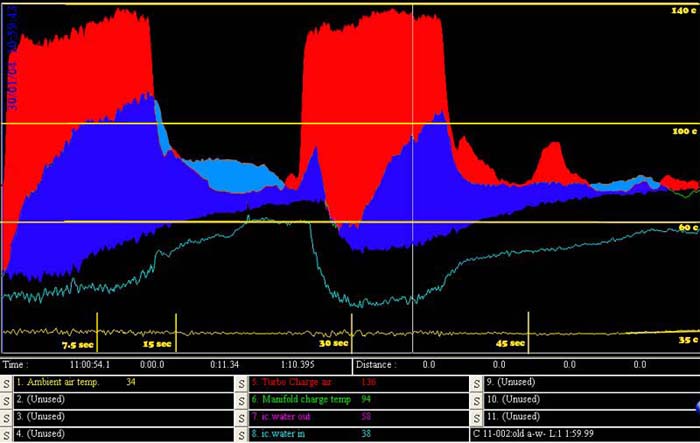This screenshot has width=700, height=443.
Task: Select the '3. (Unused)' channel label
Action: click(40, 416)
